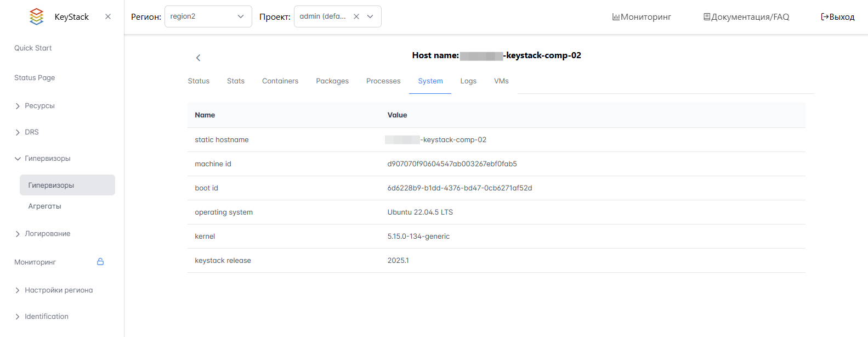Open the Регион dropdown showing region2
Screen dimensions: 868x337
[x=208, y=16]
